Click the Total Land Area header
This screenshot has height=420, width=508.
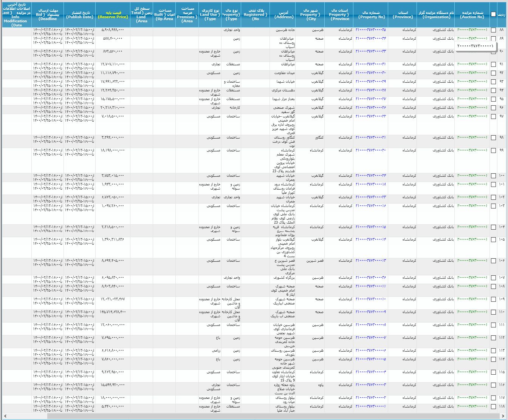coord(141,14)
